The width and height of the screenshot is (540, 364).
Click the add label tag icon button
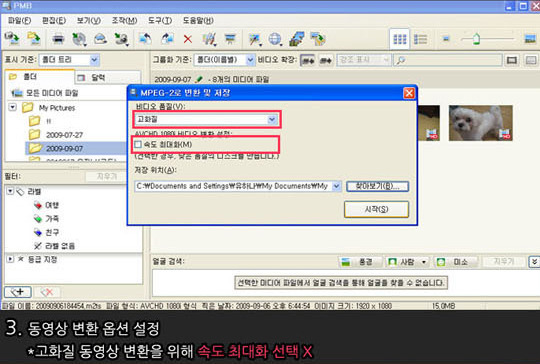coord(18,292)
